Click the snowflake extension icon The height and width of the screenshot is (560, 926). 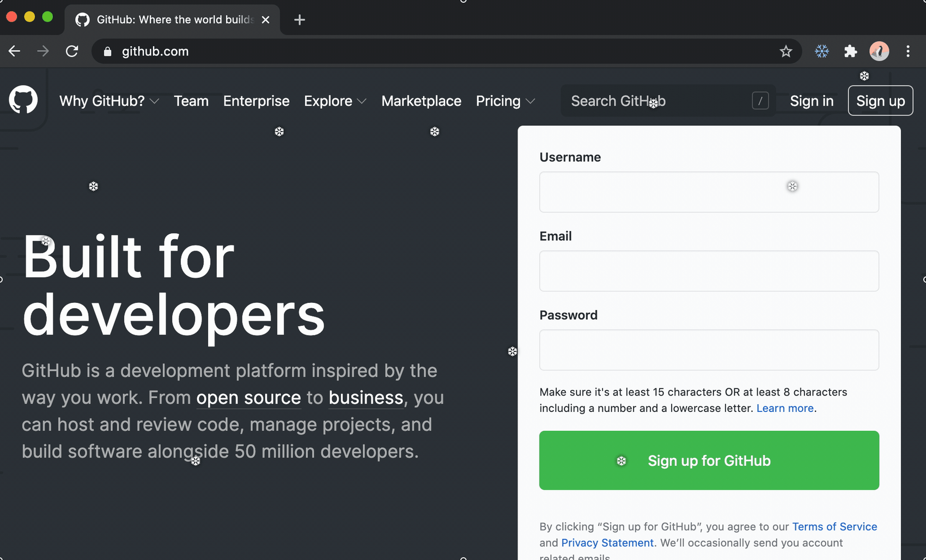[821, 51]
